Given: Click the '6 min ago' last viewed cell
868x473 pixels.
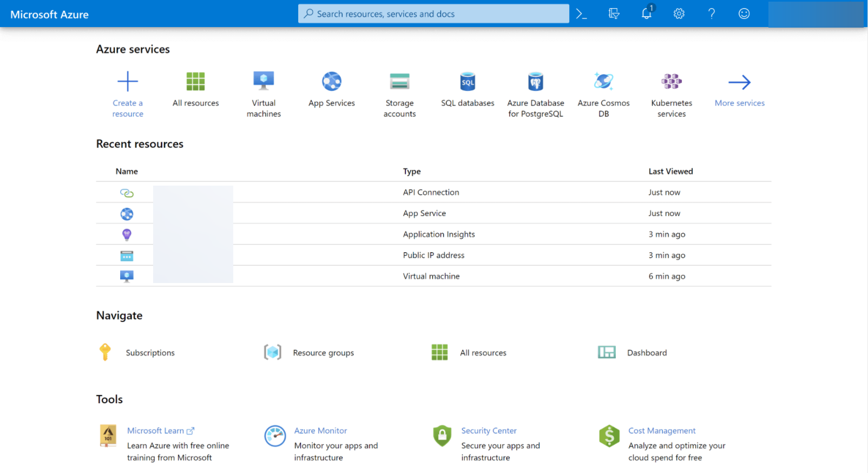Looking at the screenshot, I should tap(667, 276).
